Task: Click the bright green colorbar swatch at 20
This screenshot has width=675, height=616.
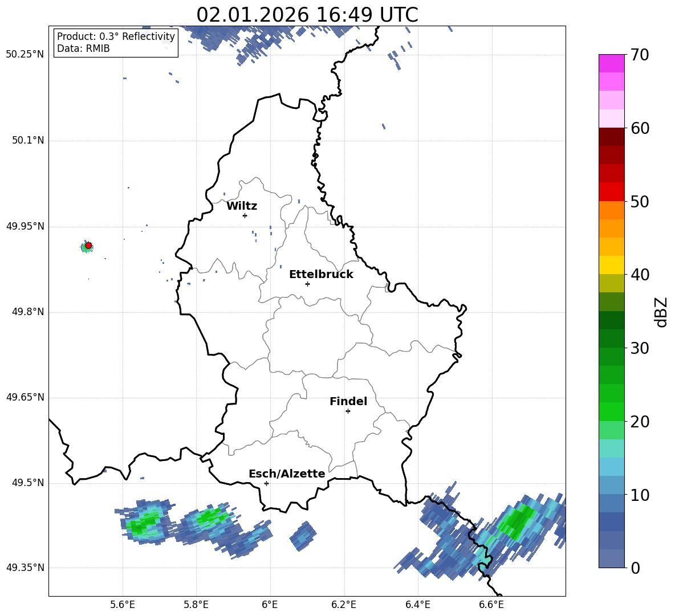Action: 612,411
